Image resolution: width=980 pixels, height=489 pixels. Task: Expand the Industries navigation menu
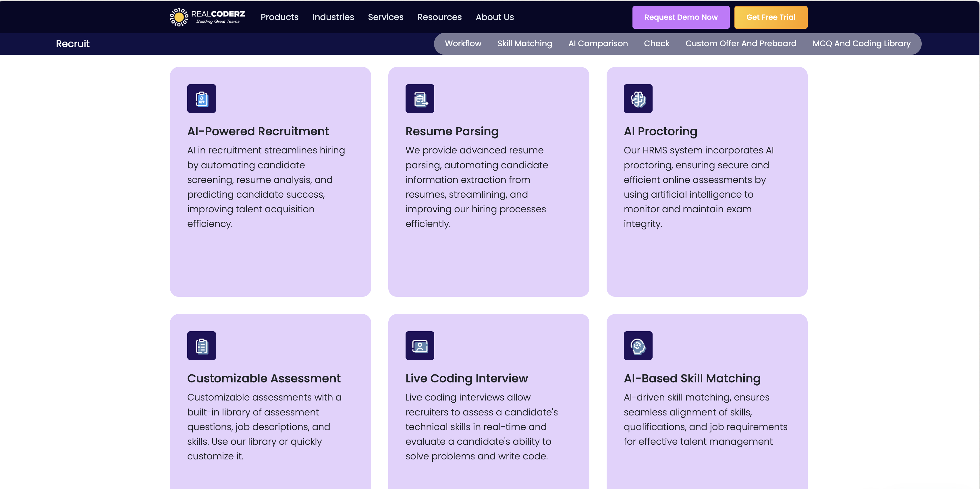333,17
